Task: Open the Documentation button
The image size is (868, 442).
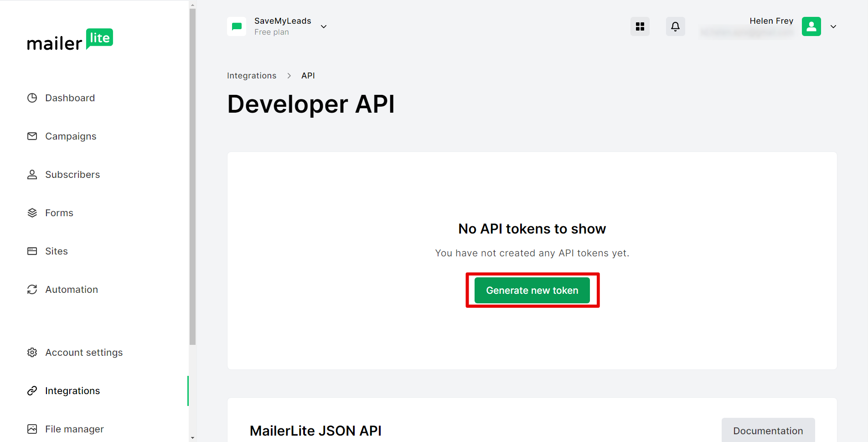Action: (x=768, y=431)
